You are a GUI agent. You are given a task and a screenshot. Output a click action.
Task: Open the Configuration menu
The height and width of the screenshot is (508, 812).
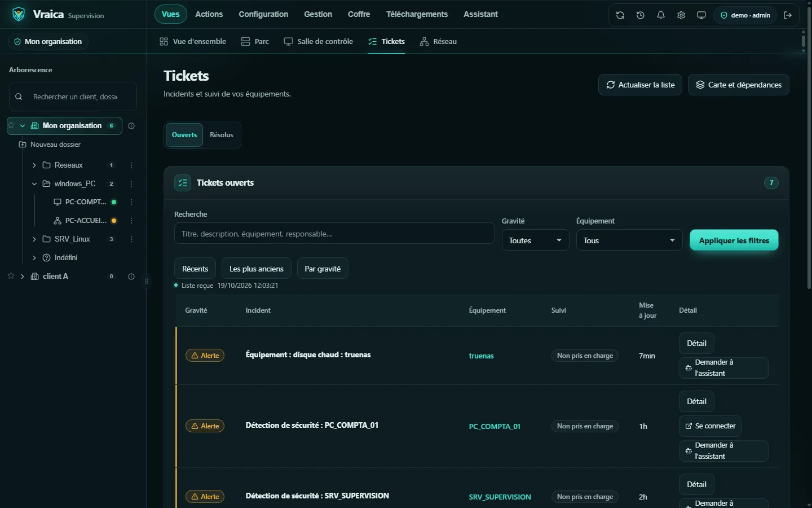click(263, 14)
